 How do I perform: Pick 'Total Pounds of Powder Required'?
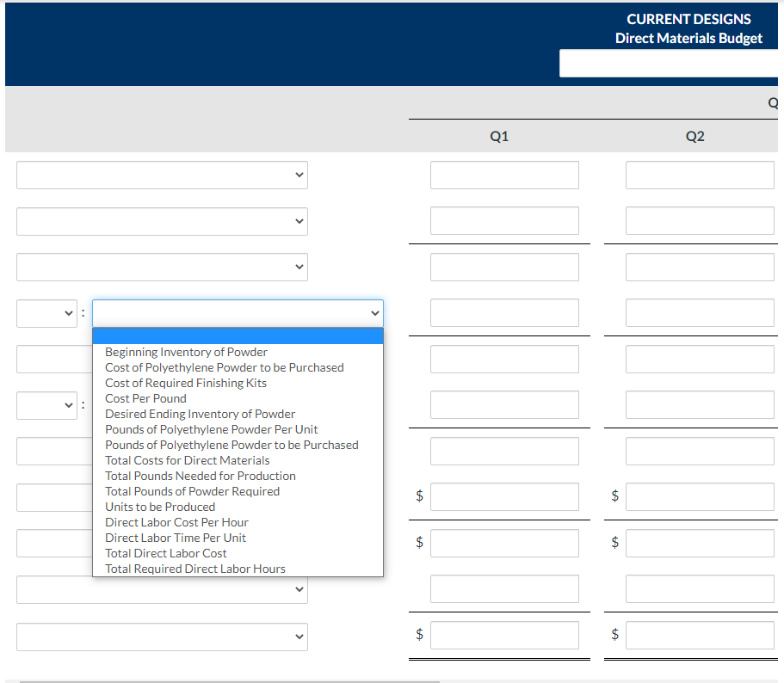[x=238, y=492]
